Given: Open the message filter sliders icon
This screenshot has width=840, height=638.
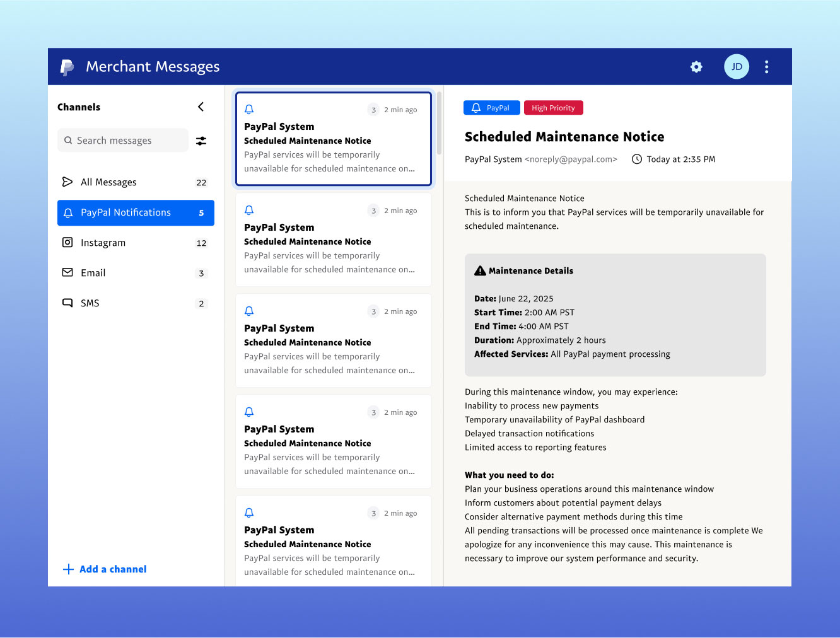Looking at the screenshot, I should tap(201, 141).
